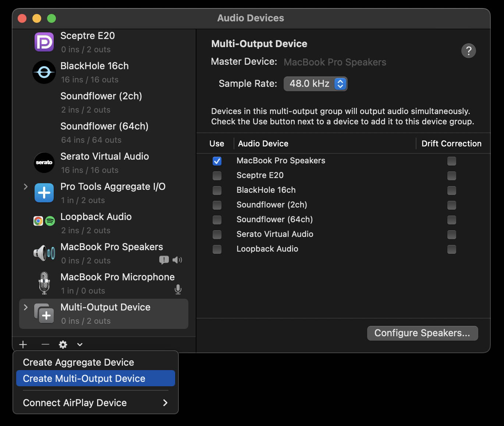Select Serato Virtual Audio in the sidebar

point(104,163)
